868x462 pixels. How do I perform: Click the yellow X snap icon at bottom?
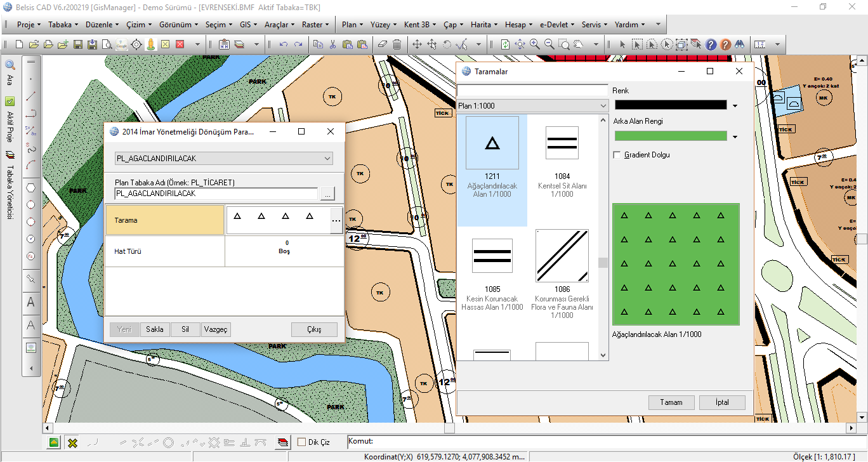[72, 442]
